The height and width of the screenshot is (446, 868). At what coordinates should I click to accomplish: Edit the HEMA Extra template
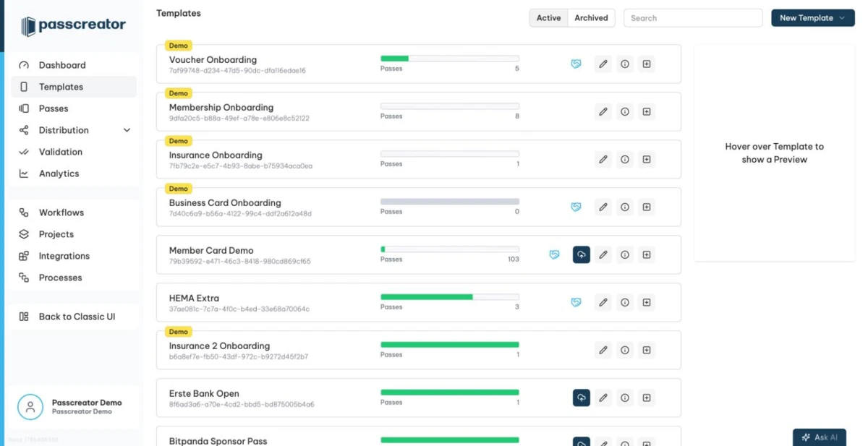(x=603, y=302)
